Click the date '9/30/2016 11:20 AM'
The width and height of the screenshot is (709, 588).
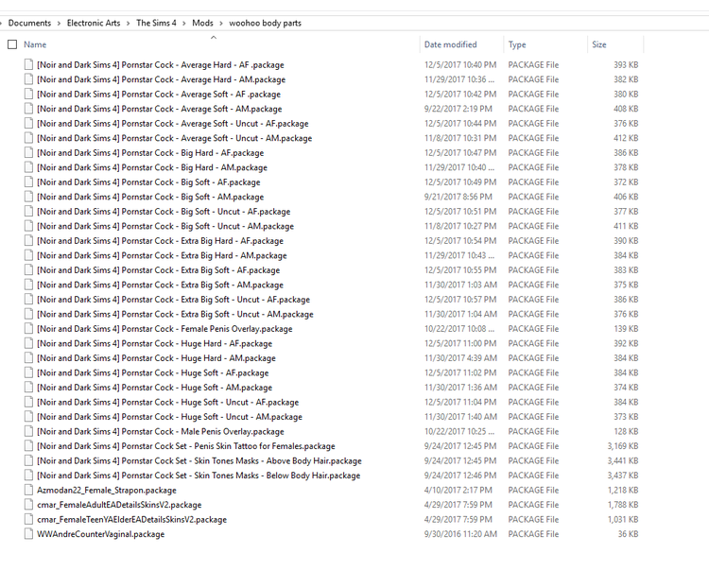pos(460,534)
